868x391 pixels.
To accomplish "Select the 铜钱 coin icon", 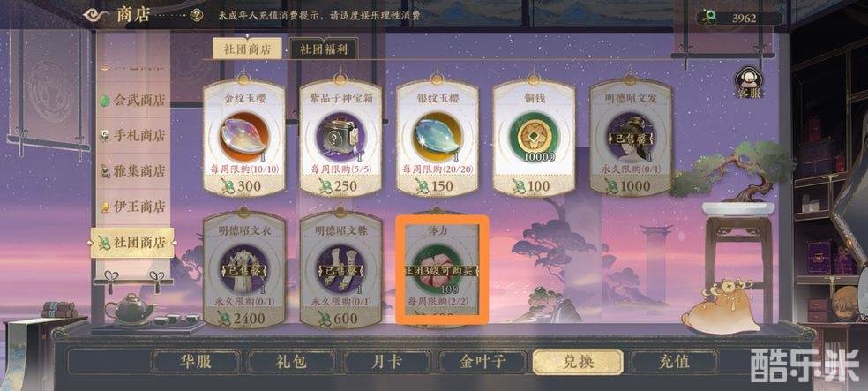I will coord(534,136).
